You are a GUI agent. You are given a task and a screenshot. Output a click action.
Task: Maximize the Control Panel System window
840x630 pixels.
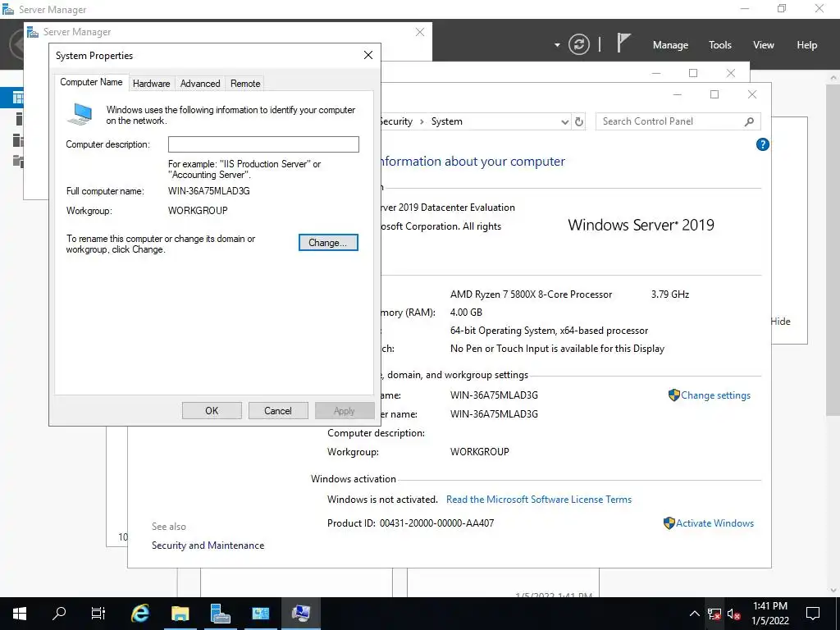tap(714, 94)
